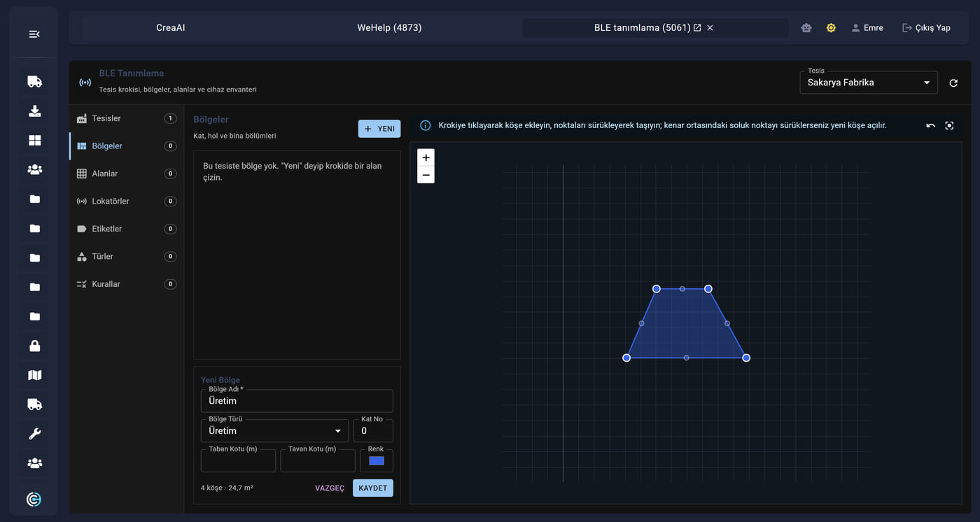
Task: Open the wrench settings icon in sidebar
Action: [x=34, y=434]
